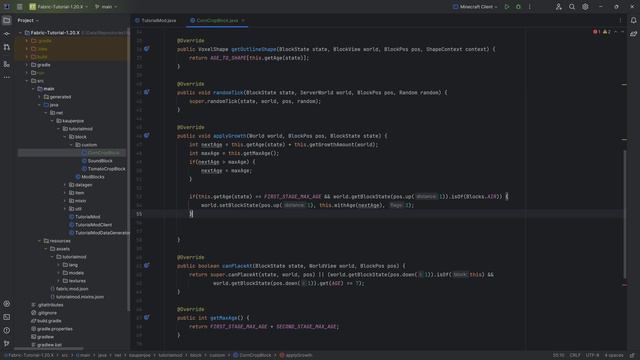Screen dimensions: 640x360
Task: Open the Git tool window
Action: coord(7,343)
